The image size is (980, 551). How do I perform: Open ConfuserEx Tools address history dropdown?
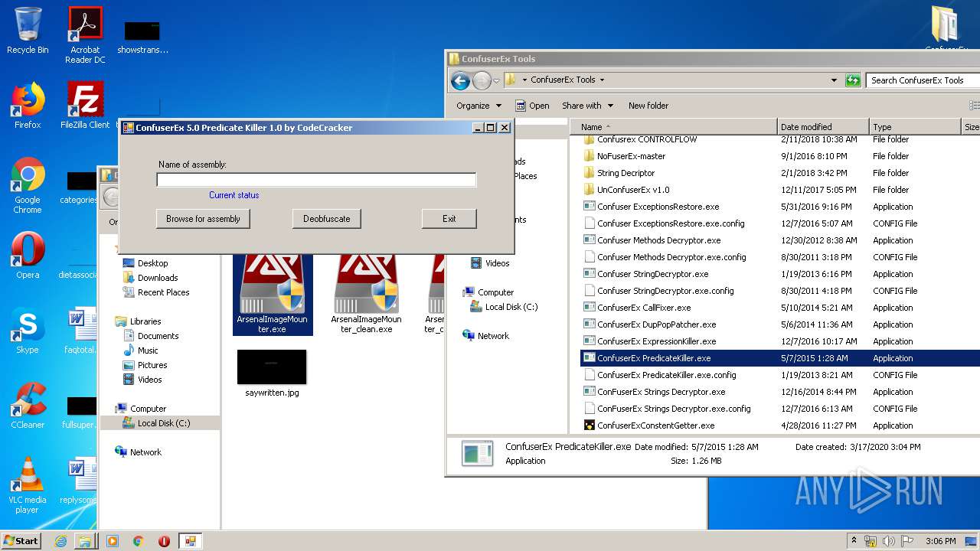834,80
